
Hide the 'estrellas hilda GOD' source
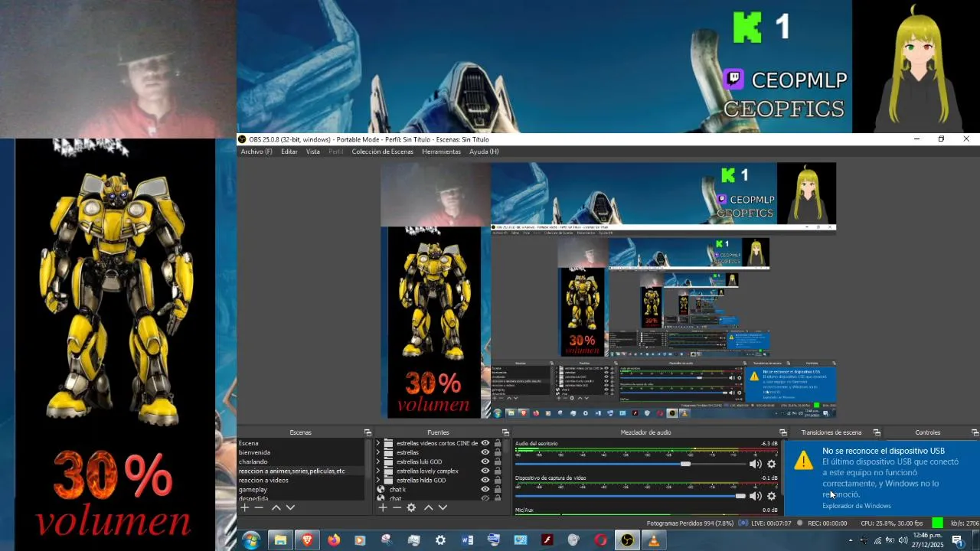(x=485, y=480)
